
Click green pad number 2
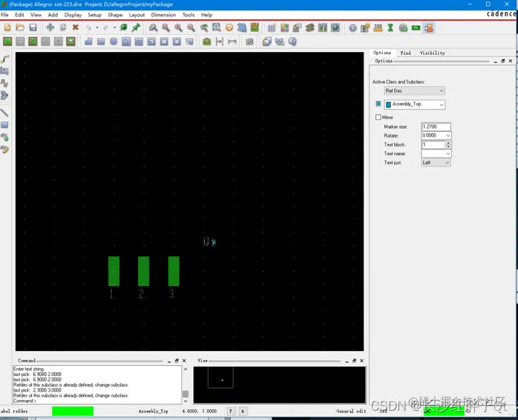144,271
